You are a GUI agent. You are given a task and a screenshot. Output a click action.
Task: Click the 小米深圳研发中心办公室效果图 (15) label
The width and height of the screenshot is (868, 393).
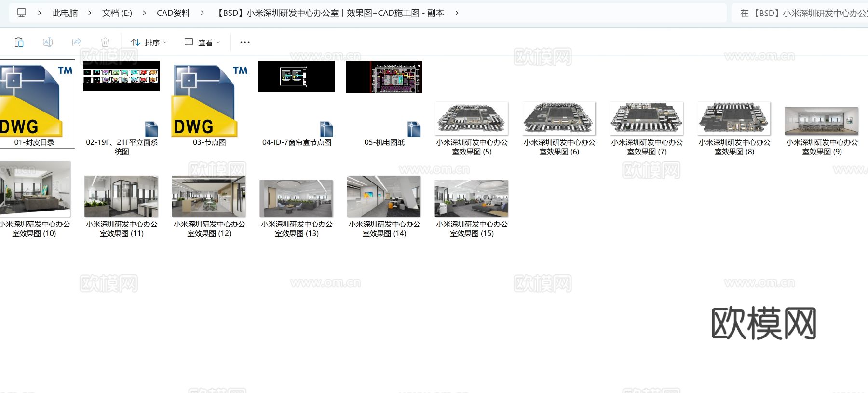pos(472,228)
